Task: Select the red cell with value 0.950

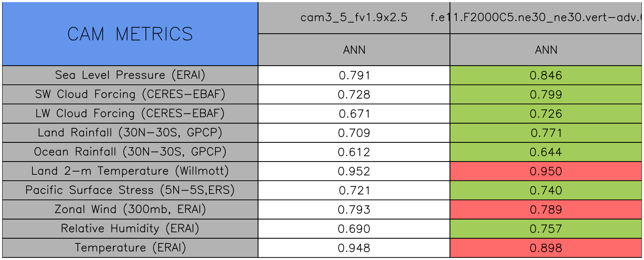Action: click(x=546, y=171)
